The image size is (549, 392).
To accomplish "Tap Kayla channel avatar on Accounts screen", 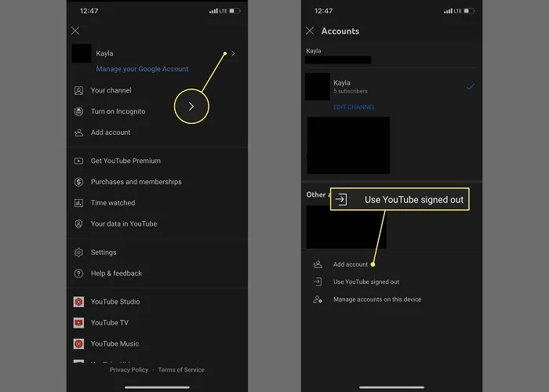I will [x=318, y=86].
